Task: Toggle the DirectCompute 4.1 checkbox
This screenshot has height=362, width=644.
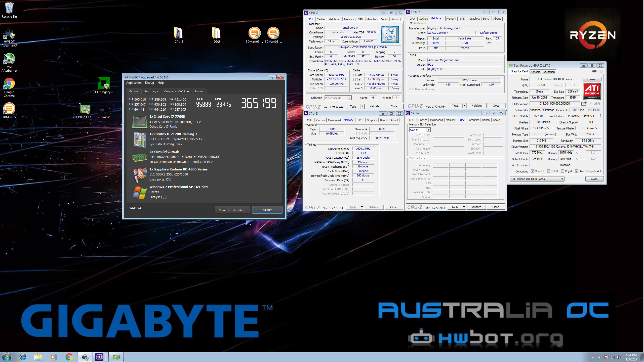Action: coord(576,171)
